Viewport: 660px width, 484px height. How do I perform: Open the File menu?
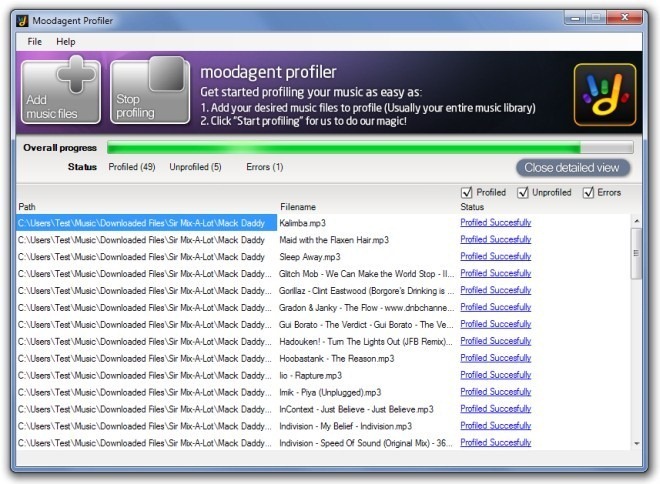coord(35,42)
